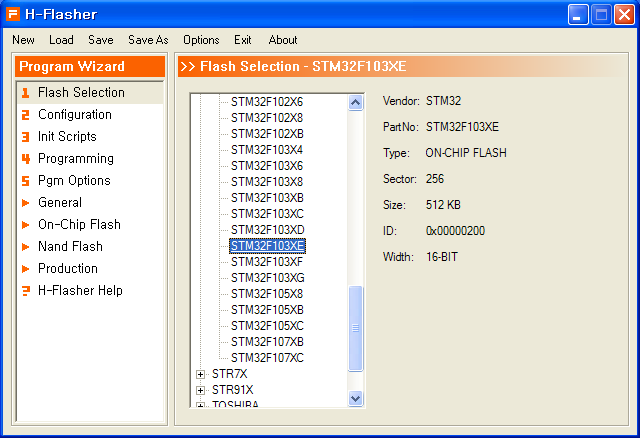Go to the Flash Selection wizard step
Viewport: 640px width, 438px height.
coord(91,93)
